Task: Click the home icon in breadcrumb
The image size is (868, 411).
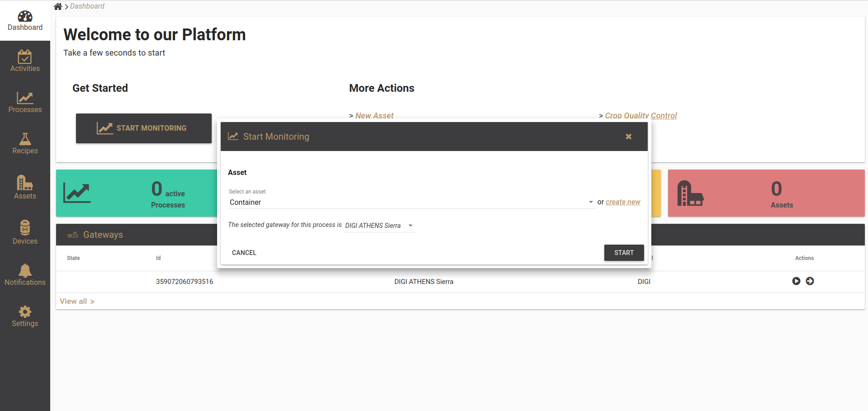Action: coord(58,6)
